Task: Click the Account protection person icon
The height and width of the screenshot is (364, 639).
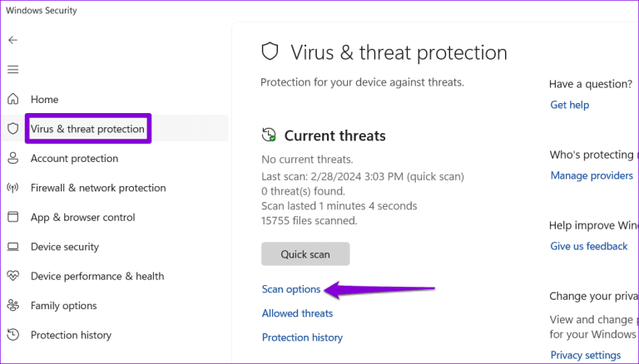Action: (x=13, y=159)
